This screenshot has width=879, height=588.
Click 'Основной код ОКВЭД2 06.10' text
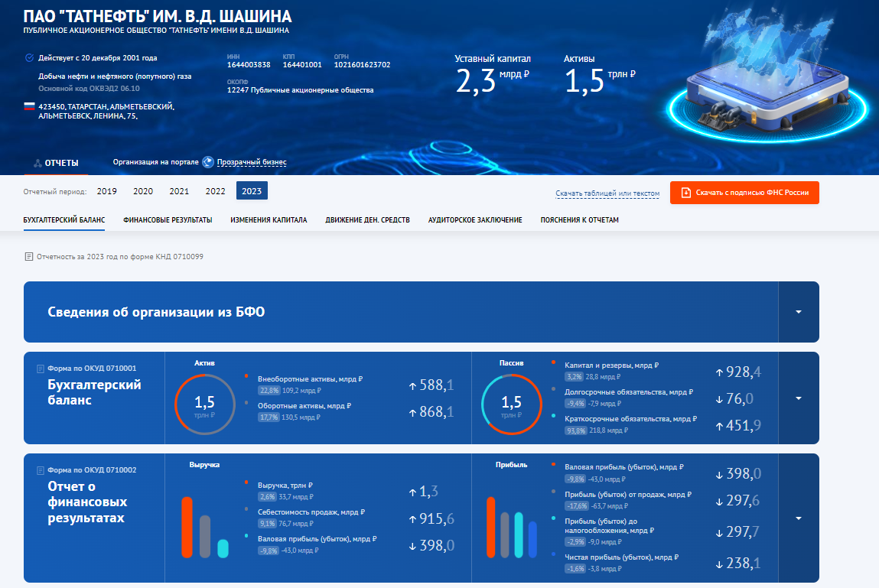point(90,89)
